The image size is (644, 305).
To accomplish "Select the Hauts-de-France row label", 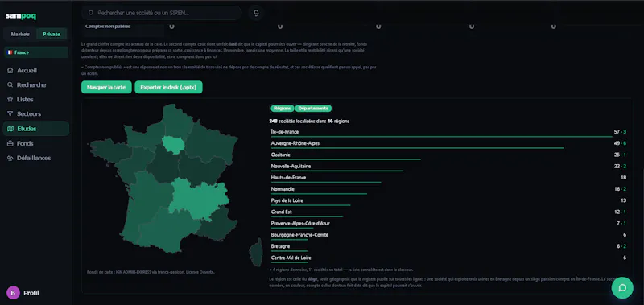I will click(288, 178).
